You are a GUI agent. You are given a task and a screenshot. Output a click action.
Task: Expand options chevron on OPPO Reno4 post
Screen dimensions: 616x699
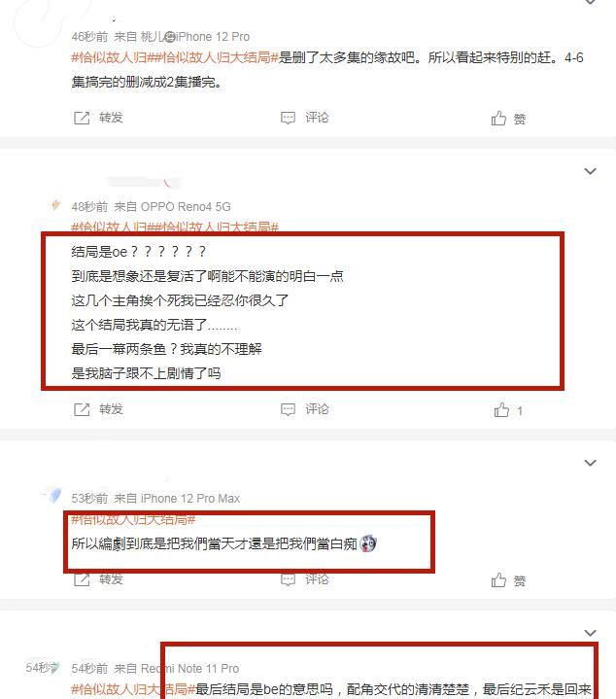tap(590, 171)
